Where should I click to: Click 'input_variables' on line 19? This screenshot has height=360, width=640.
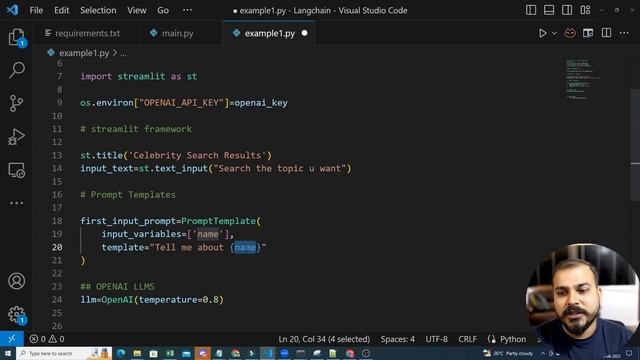pyautogui.click(x=141, y=234)
